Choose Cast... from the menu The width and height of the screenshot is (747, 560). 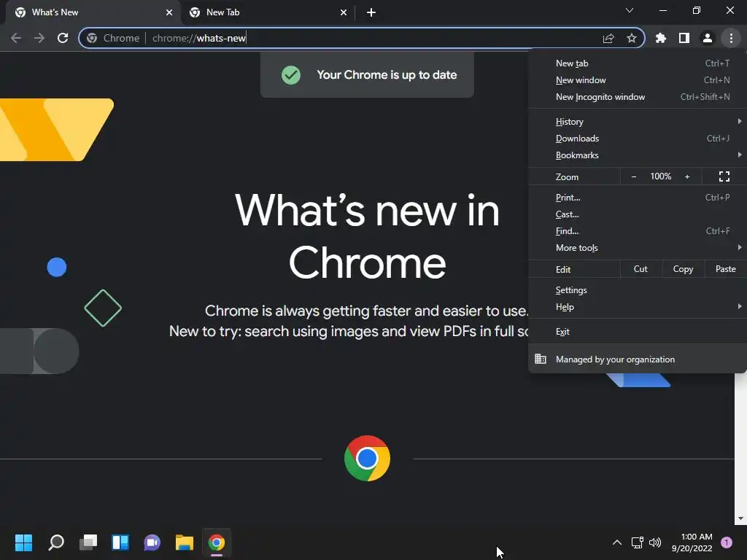pos(638,214)
